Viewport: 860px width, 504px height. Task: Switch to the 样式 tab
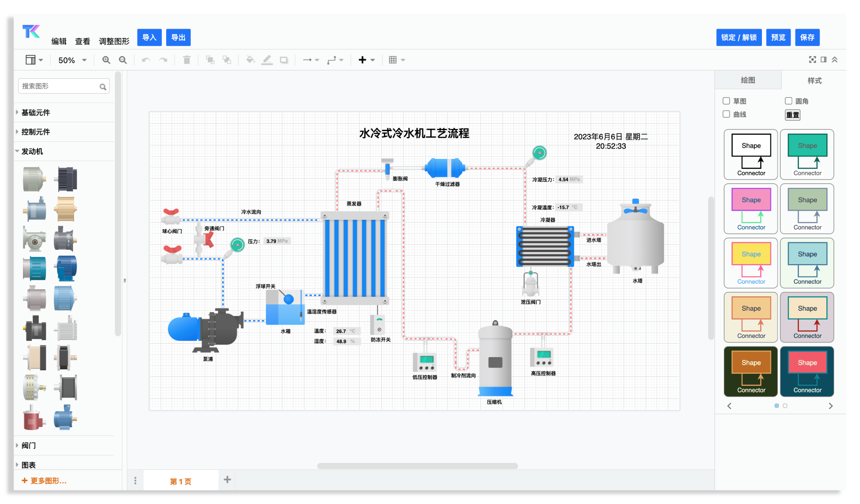tap(814, 81)
